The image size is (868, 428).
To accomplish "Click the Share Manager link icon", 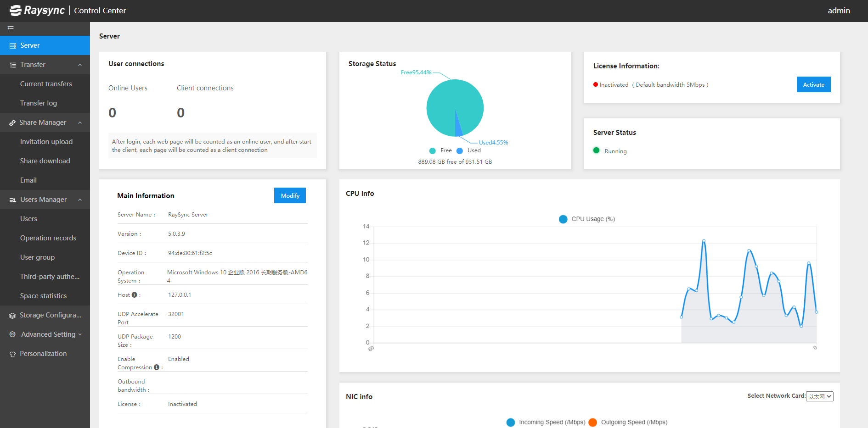I will [12, 123].
